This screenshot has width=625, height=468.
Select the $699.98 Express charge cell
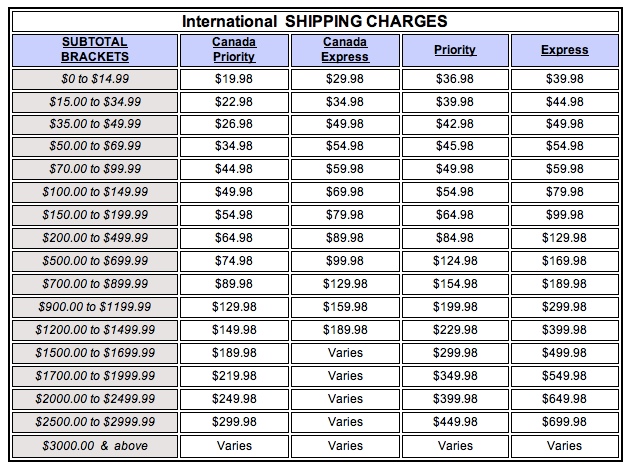point(565,423)
